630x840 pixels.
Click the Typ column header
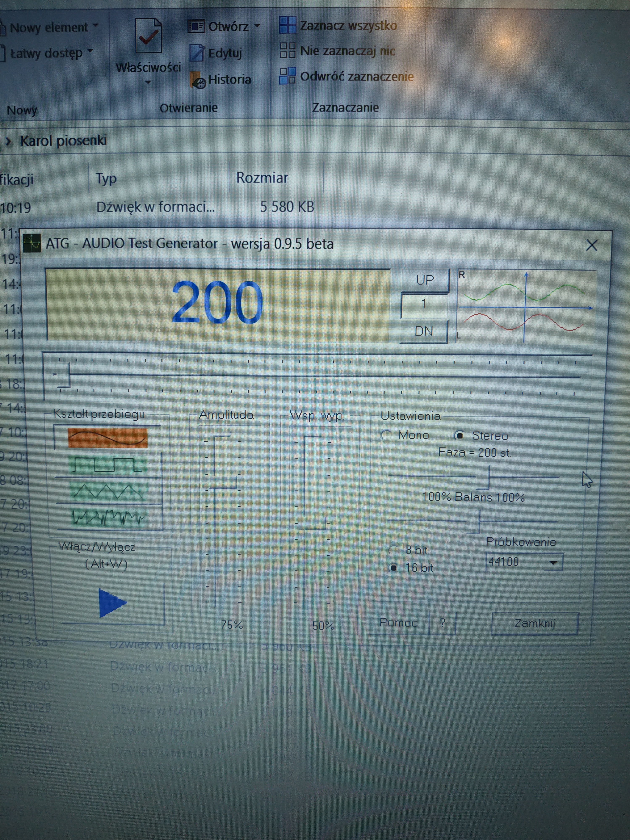coord(106,178)
